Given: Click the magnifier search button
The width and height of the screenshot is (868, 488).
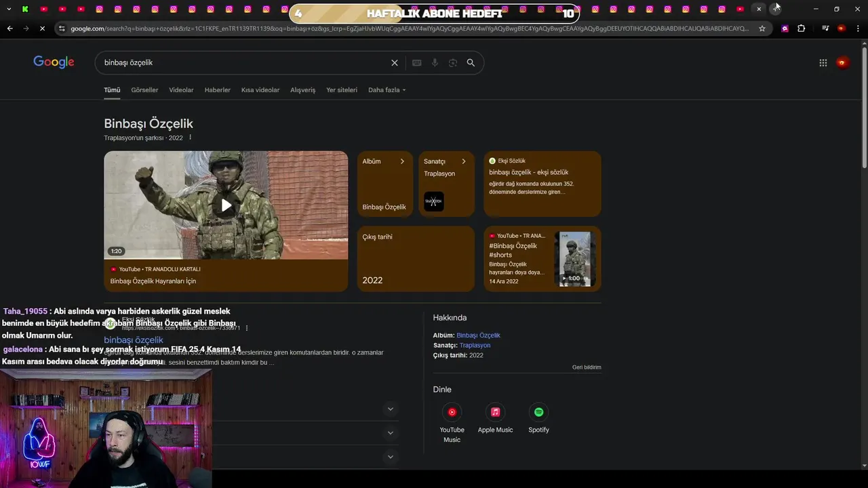Looking at the screenshot, I should 471,62.
